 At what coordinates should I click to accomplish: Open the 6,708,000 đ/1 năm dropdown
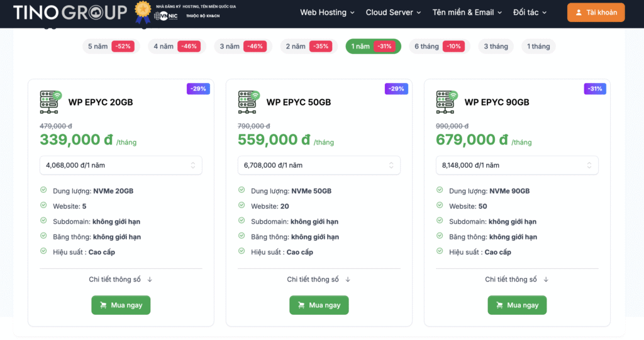(319, 165)
